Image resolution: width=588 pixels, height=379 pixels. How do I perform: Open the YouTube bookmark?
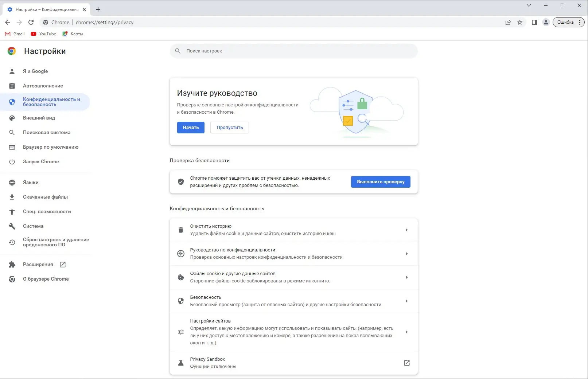pyautogui.click(x=43, y=34)
